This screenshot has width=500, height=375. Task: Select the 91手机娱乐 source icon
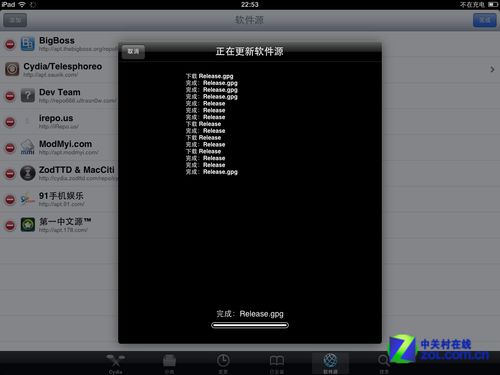(x=28, y=199)
